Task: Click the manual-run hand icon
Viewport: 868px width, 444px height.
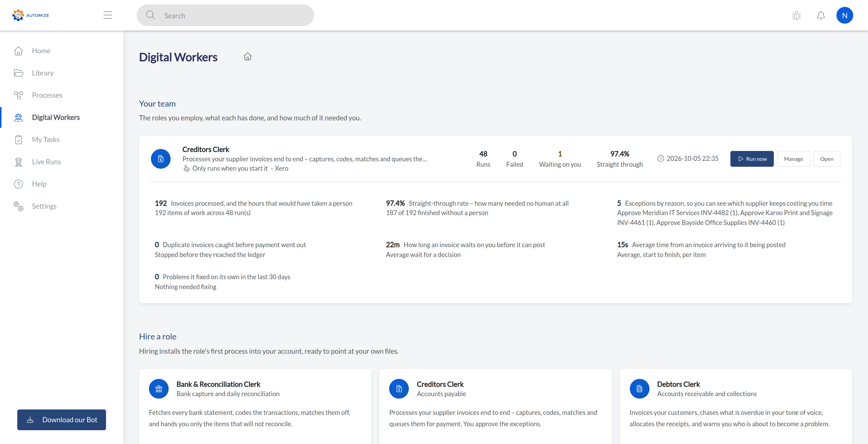Action: pyautogui.click(x=186, y=168)
